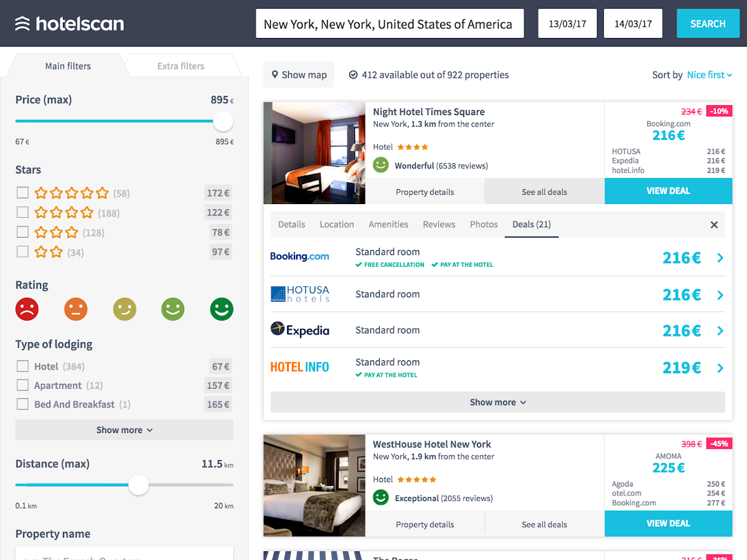Expand Show more lodging types
The width and height of the screenshot is (747, 560).
pyautogui.click(x=125, y=430)
